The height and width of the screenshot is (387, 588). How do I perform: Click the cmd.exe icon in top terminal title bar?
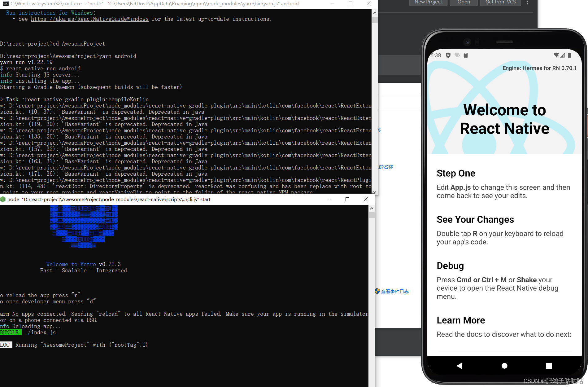(x=5, y=3)
